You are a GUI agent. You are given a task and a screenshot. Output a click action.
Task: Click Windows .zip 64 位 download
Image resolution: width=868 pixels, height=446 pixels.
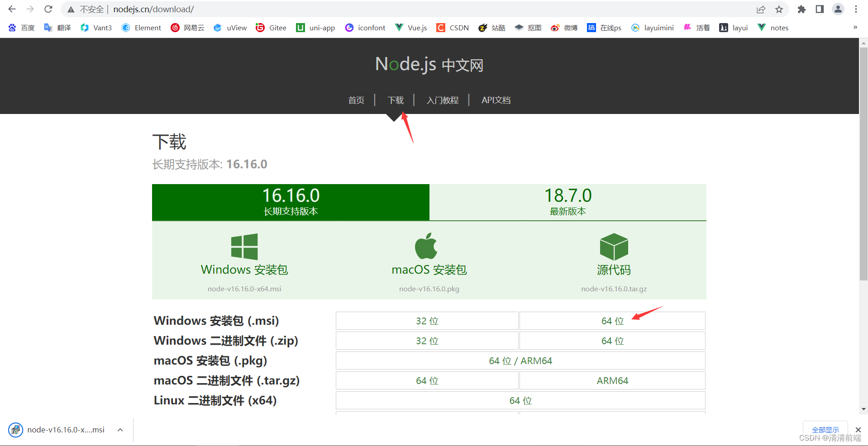click(612, 341)
